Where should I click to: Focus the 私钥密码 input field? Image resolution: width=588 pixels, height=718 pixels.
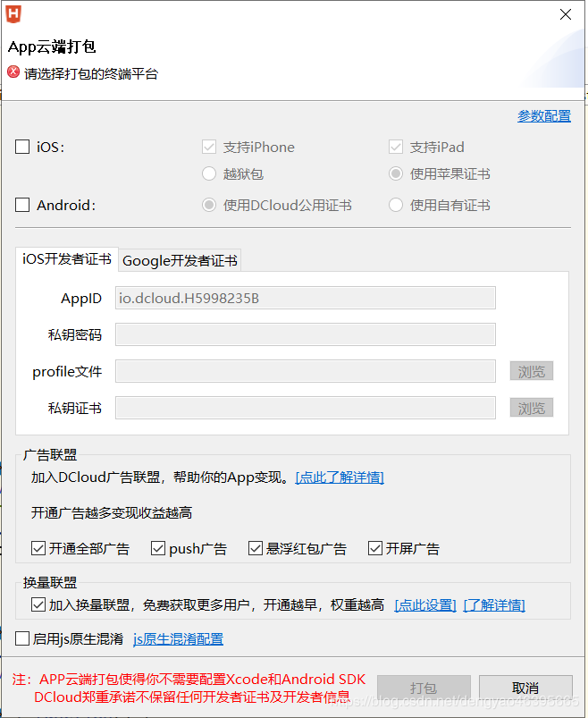pos(306,334)
